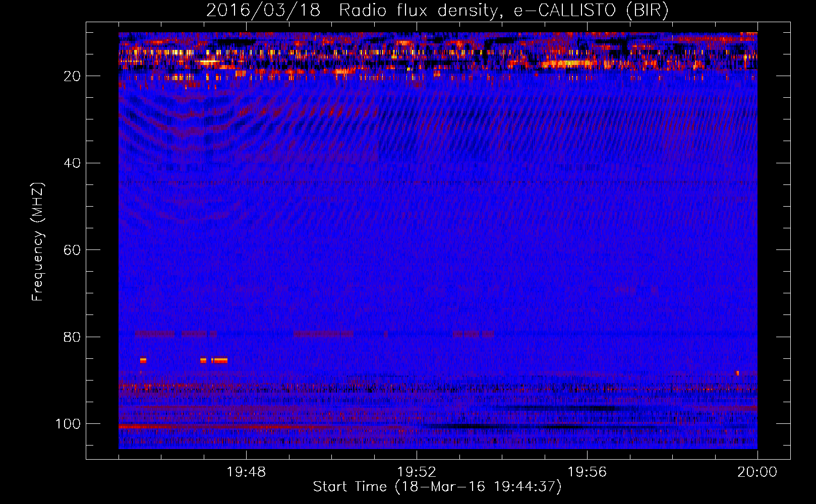
Task: Click the "Start Time (18-Mar-16 19:44:37)" label
Action: point(437,487)
